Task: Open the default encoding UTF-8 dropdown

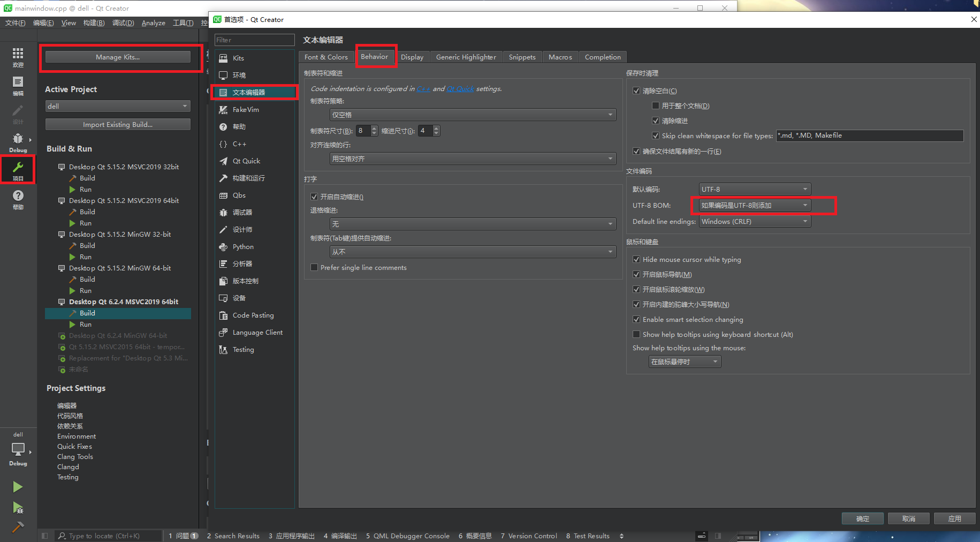Action: [755, 189]
